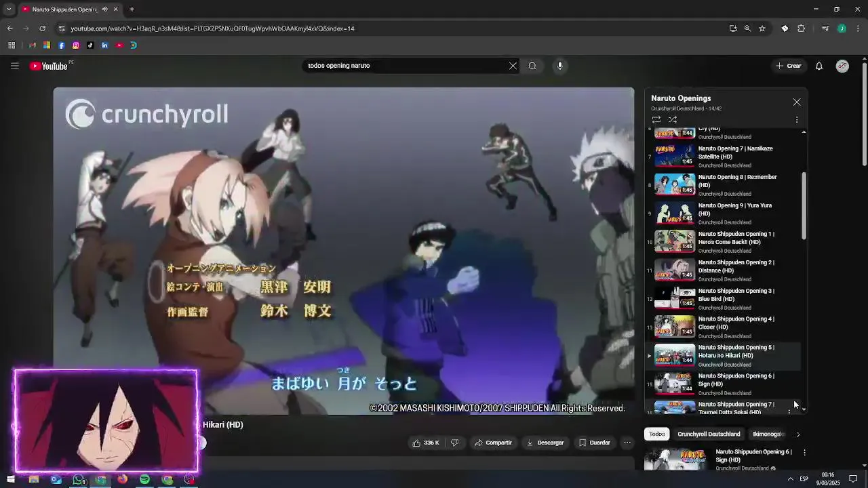Open Windows Start menu

tap(11, 479)
